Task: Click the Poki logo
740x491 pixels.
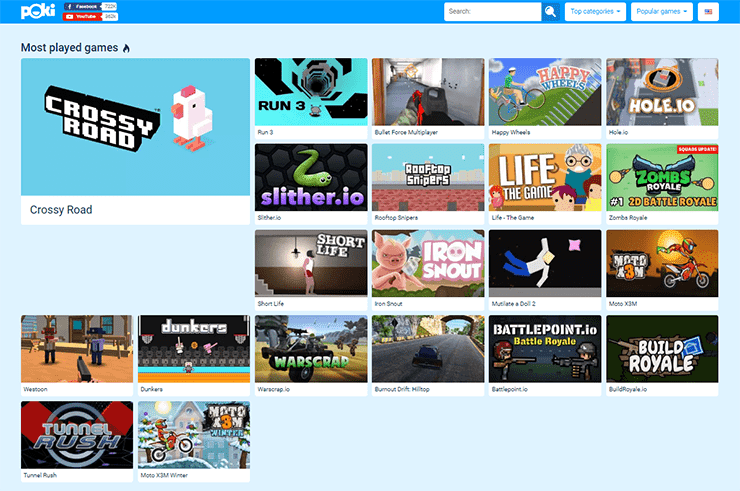Action: [x=38, y=11]
